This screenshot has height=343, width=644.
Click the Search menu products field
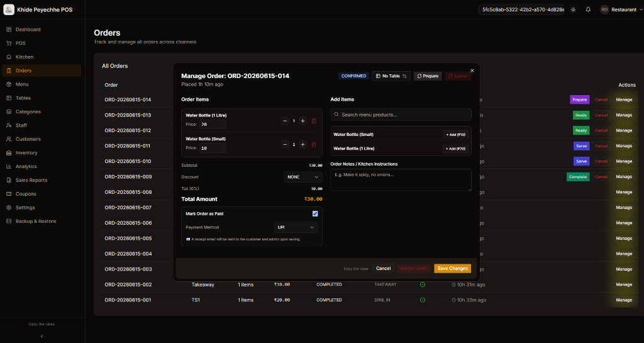coord(401,115)
